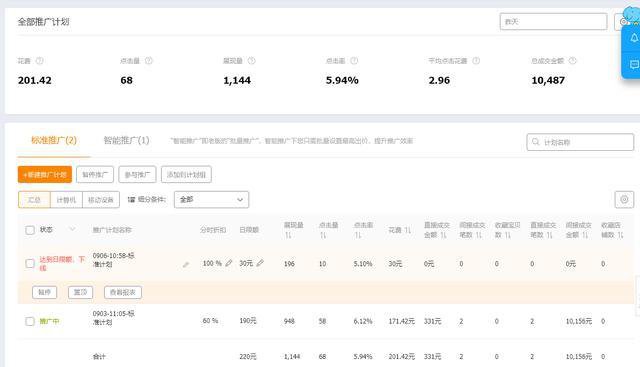Edit plan name pencil for 0906-10:58 plan
The image size is (640, 367).
(x=186, y=265)
